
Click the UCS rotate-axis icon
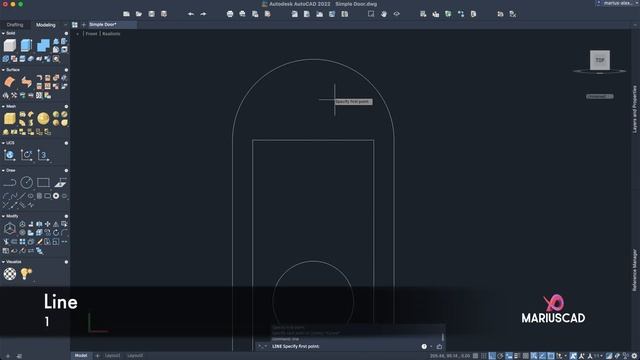click(x=27, y=155)
